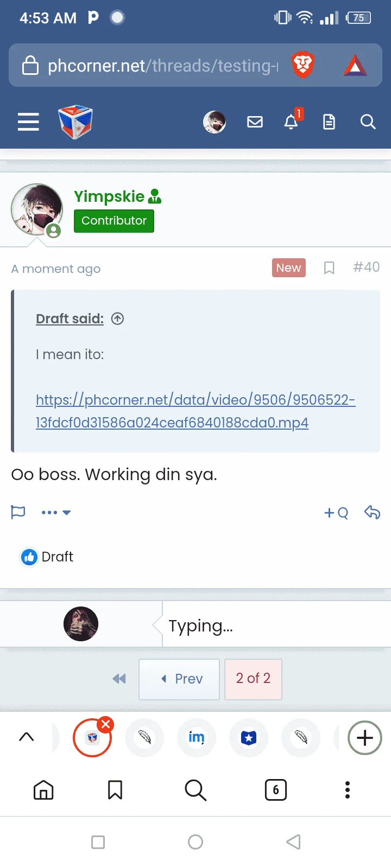
Task: Go to the Prev page
Action: point(179,679)
